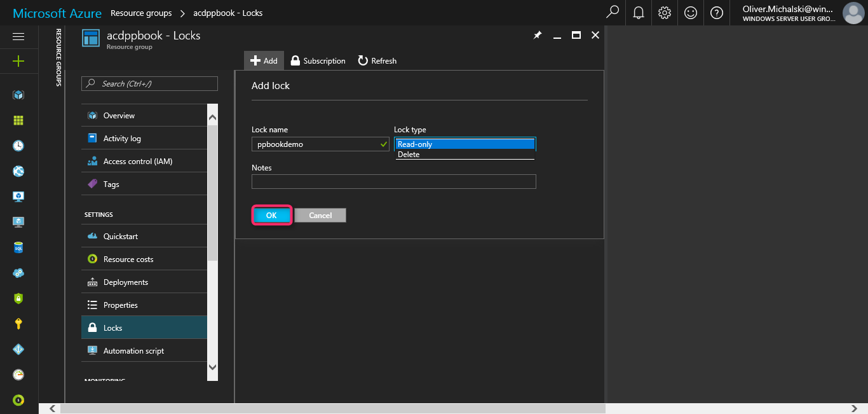
Task: Open the green shield lock sidebar icon
Action: coord(18,298)
